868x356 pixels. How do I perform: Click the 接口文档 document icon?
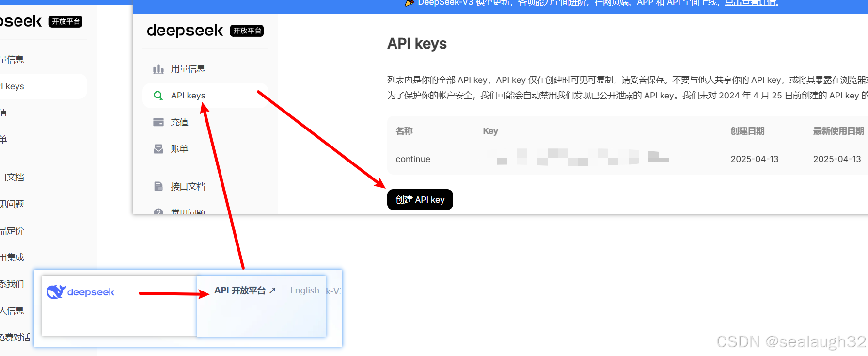coord(158,186)
